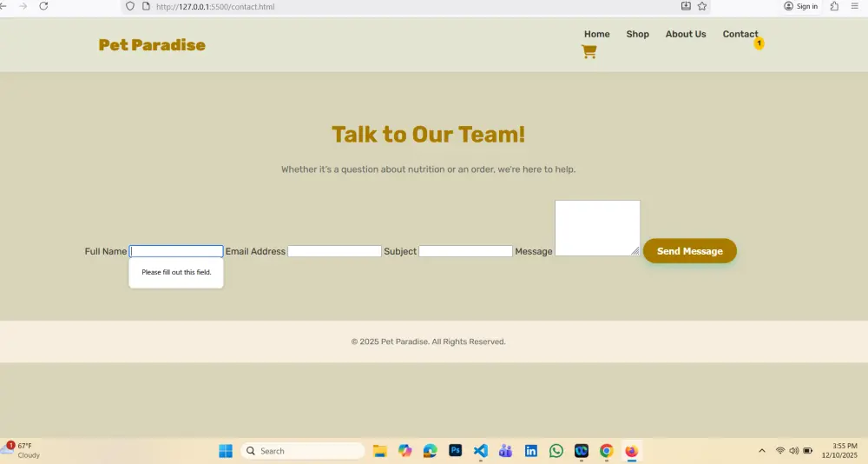Click the Subject label
868x464 pixels.
399,251
